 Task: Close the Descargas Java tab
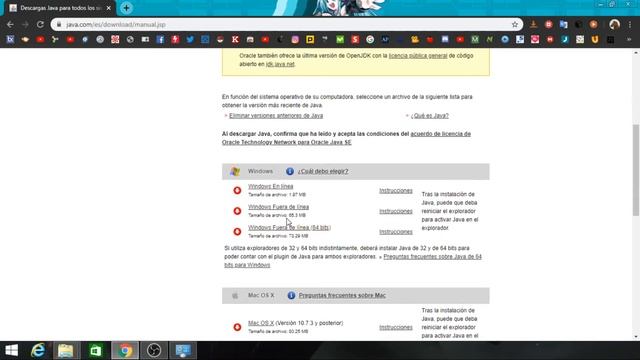pos(109,8)
